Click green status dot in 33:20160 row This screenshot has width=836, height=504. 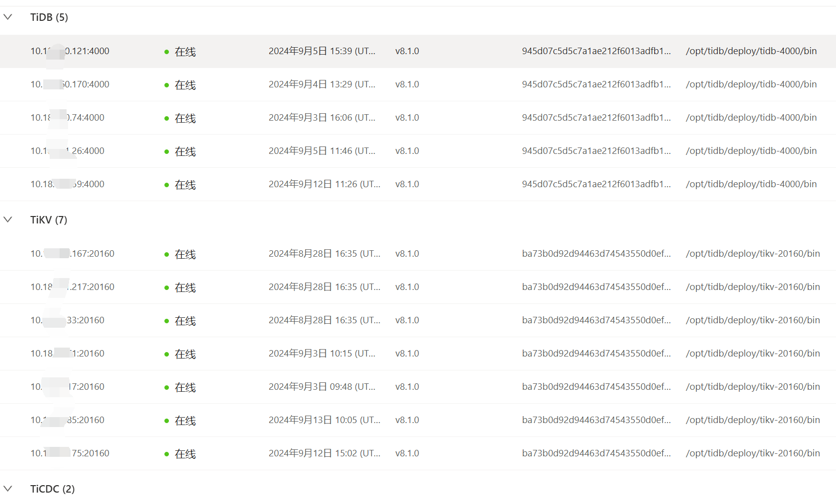[x=167, y=321]
